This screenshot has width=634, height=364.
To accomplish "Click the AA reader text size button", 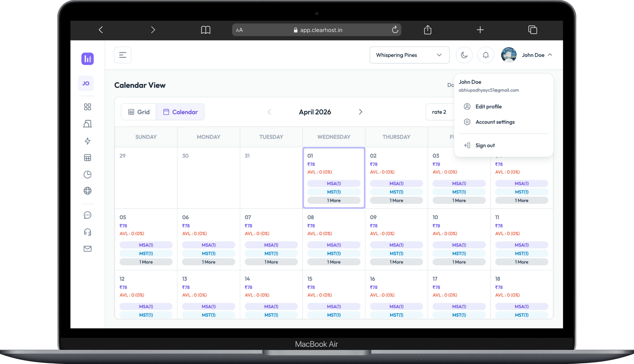I will (239, 30).
